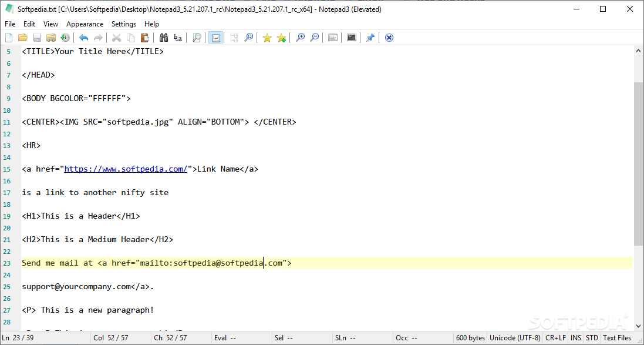Click the BGCOLOR="FFFFFF" attribute text
Viewport: 644px width, 345px height.
(88, 99)
